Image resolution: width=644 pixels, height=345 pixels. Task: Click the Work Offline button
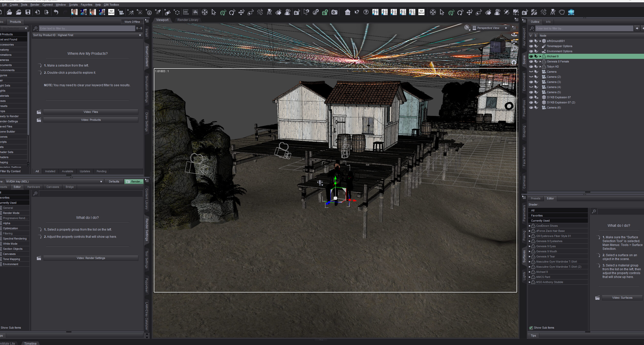pos(132,22)
